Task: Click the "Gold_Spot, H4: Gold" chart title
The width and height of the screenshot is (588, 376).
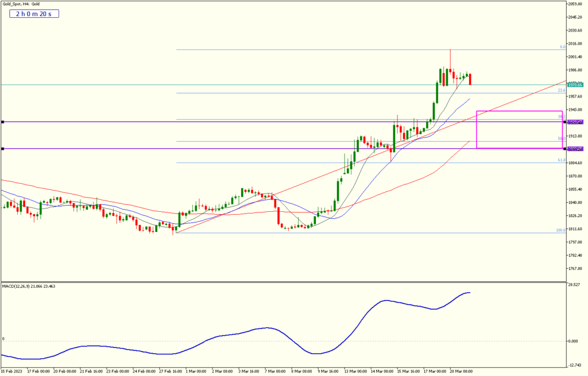Action: click(x=22, y=4)
